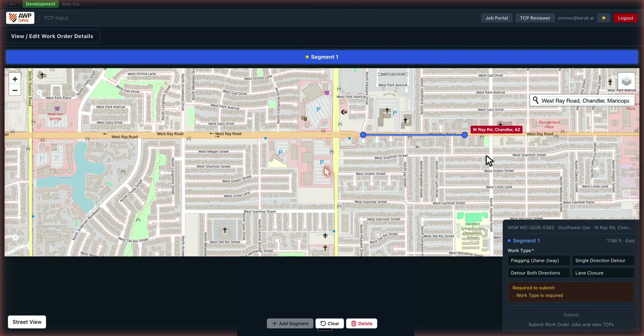Open Street View
Image resolution: width=644 pixels, height=336 pixels.
(27, 322)
